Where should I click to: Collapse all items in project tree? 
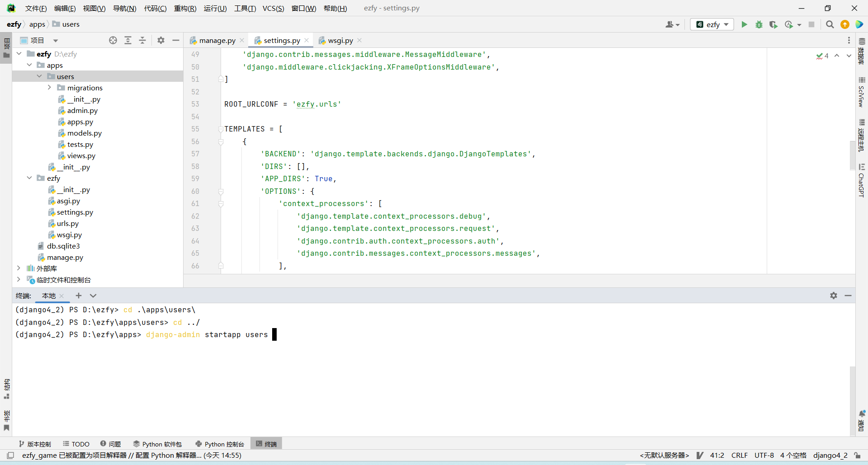click(x=142, y=40)
